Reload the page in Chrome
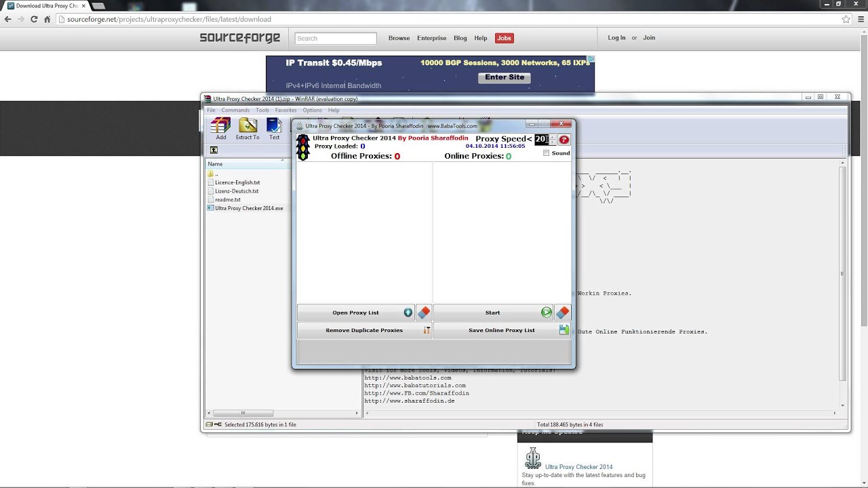 34,19
